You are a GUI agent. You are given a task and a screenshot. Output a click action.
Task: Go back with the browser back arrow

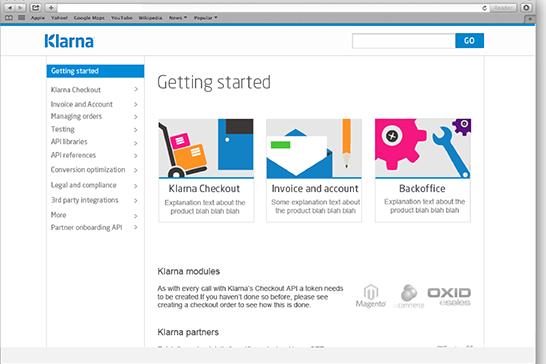point(10,8)
